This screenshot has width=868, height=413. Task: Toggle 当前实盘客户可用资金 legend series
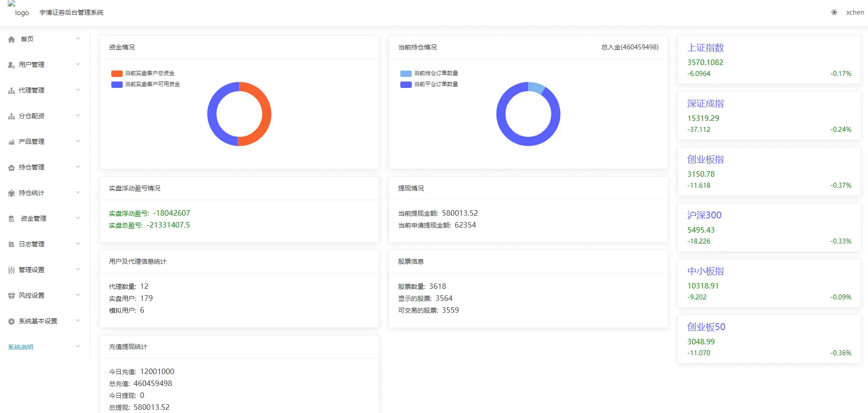[x=146, y=84]
